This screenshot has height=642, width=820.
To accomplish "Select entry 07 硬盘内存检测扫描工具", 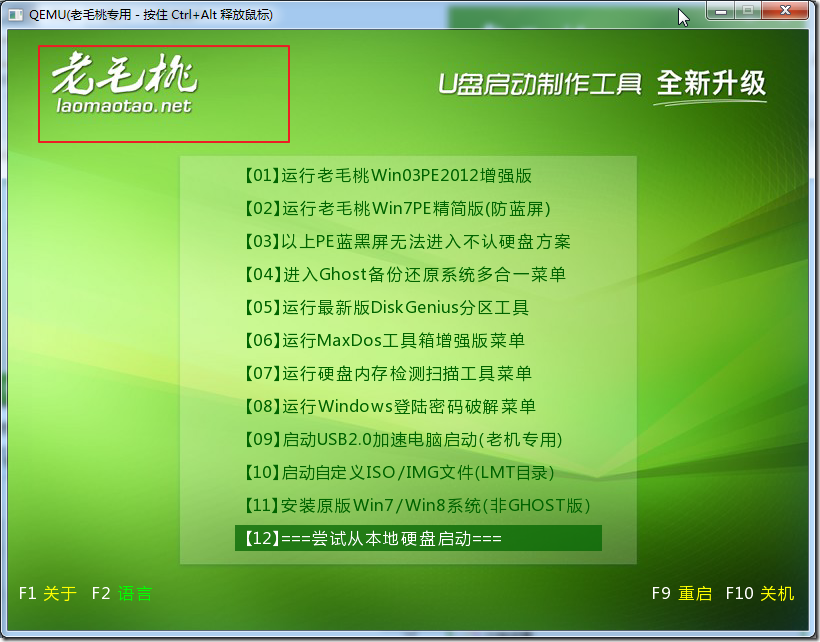I will (x=388, y=373).
